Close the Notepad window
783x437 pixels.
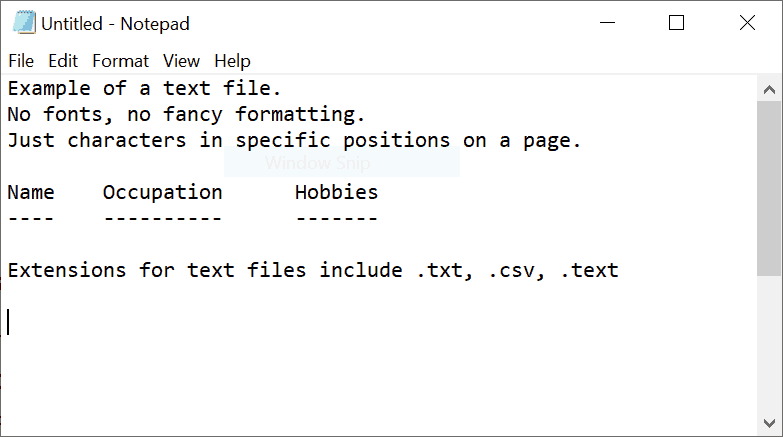(747, 23)
